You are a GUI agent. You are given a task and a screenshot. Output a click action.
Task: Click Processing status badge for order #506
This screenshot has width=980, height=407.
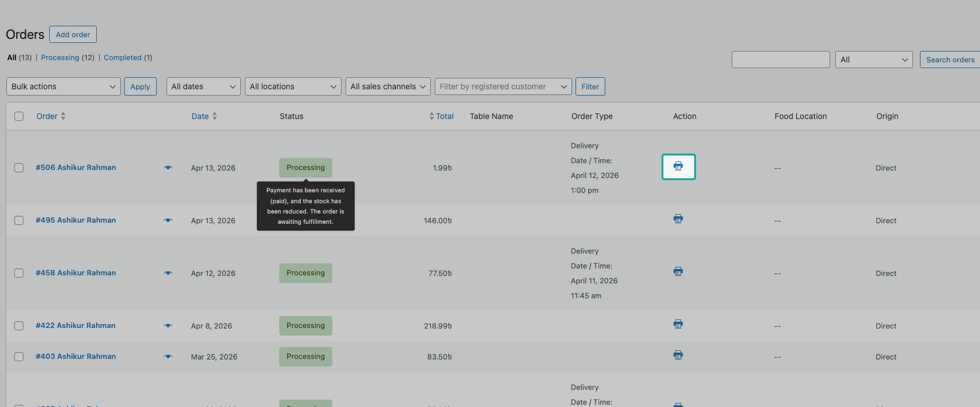coord(305,168)
